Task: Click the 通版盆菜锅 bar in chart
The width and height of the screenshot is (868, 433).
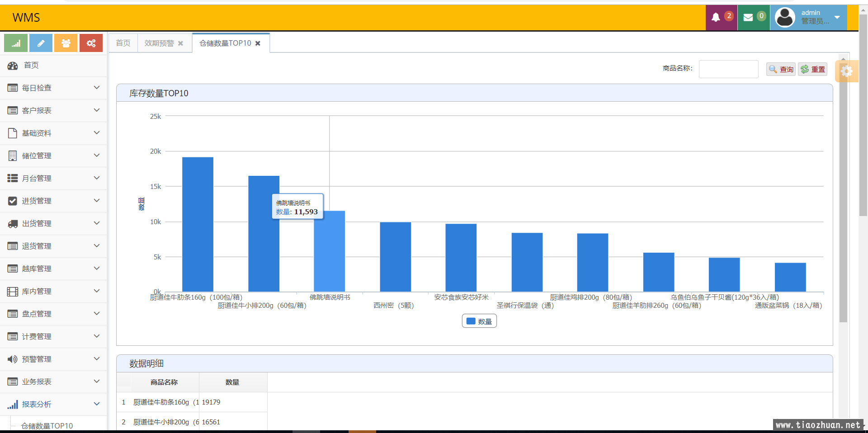Action: [790, 277]
